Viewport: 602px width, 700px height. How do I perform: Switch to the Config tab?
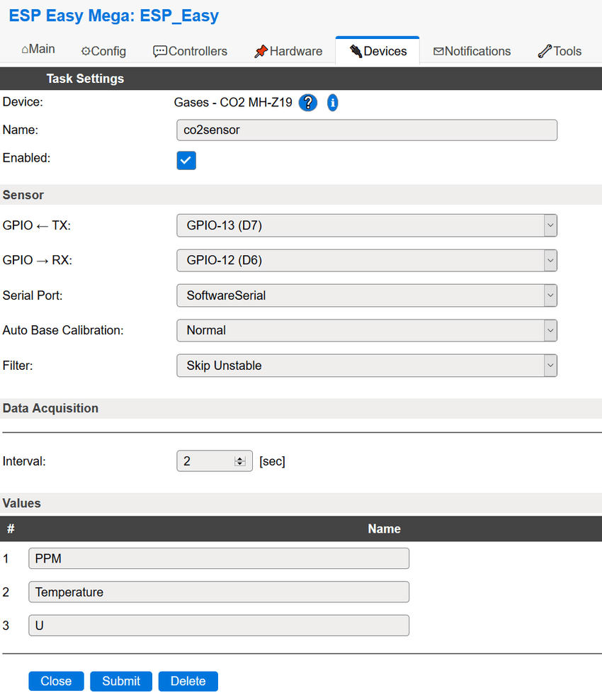pos(103,51)
